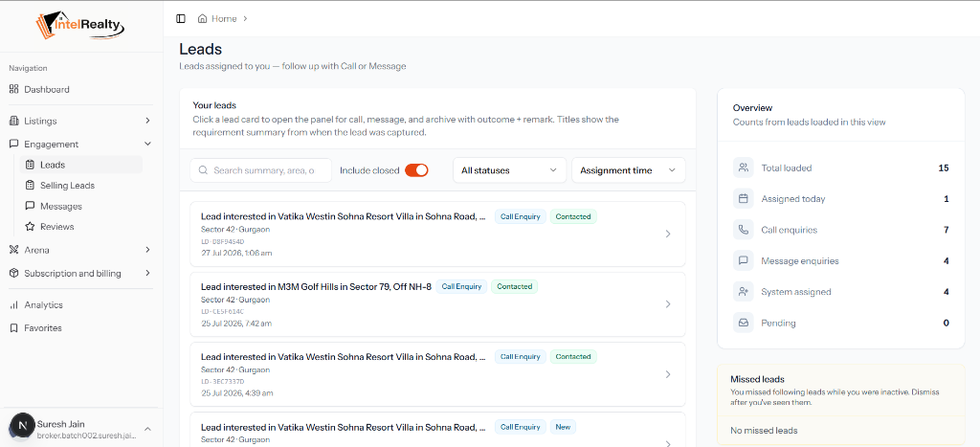Click the Your leads heading

pyautogui.click(x=214, y=105)
